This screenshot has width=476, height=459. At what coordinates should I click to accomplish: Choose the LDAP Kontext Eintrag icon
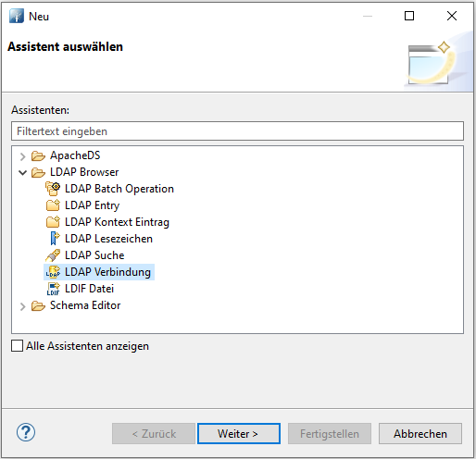pos(53,222)
